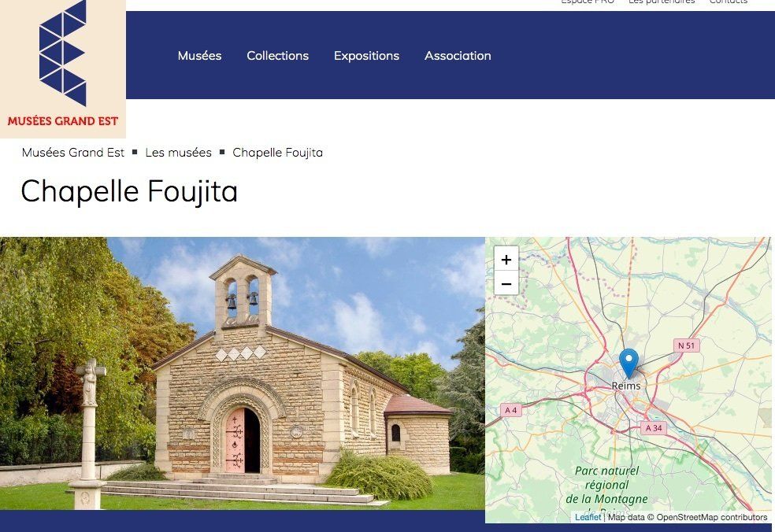Go to Les musées breadcrumb
This screenshot has height=532, width=775.
point(179,153)
